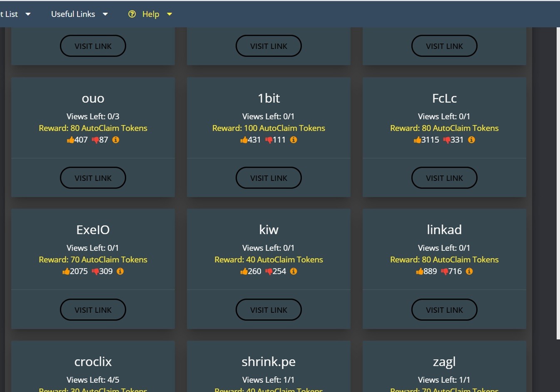Open info icon on ouo card
The height and width of the screenshot is (392, 560).
pos(116,140)
